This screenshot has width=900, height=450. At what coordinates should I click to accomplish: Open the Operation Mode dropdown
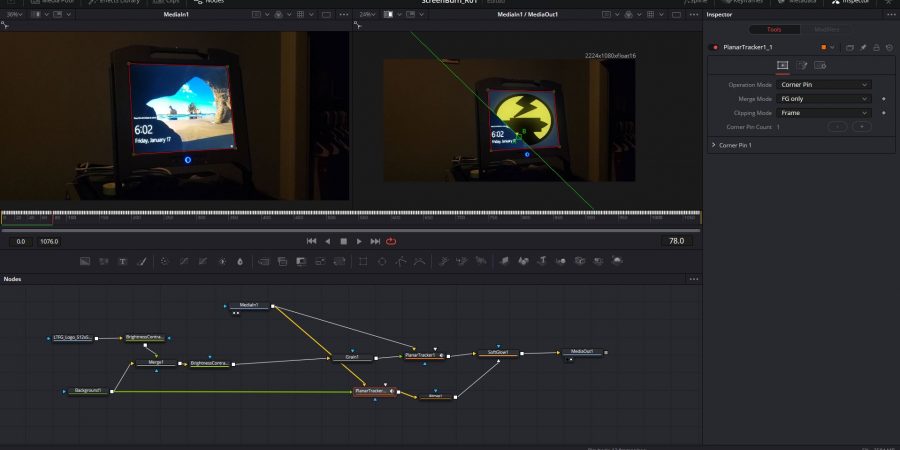click(824, 85)
